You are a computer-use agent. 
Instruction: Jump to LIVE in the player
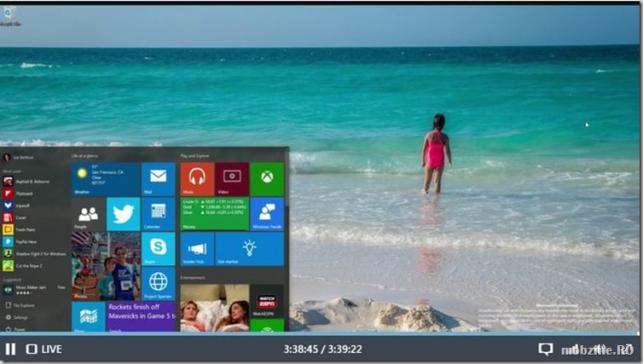tap(43, 350)
